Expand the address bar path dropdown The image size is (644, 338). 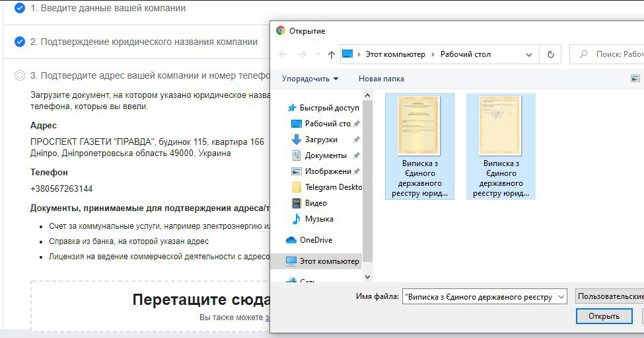[529, 54]
